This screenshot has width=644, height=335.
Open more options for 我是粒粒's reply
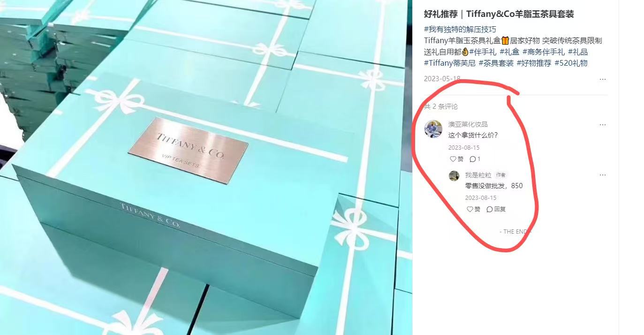point(603,175)
